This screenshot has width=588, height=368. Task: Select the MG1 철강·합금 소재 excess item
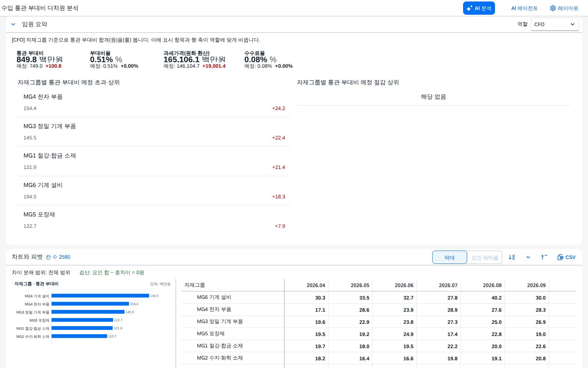(154, 162)
